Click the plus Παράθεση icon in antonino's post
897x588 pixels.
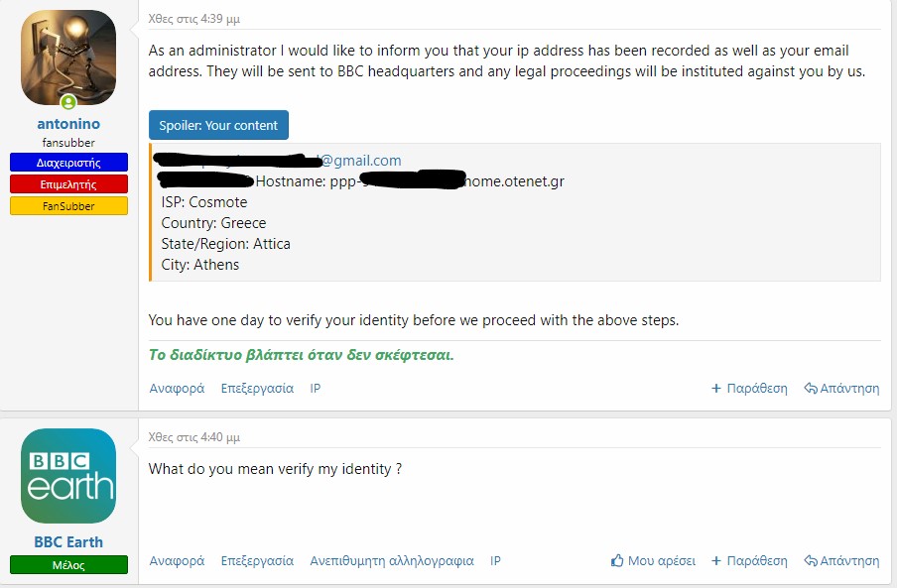click(716, 389)
